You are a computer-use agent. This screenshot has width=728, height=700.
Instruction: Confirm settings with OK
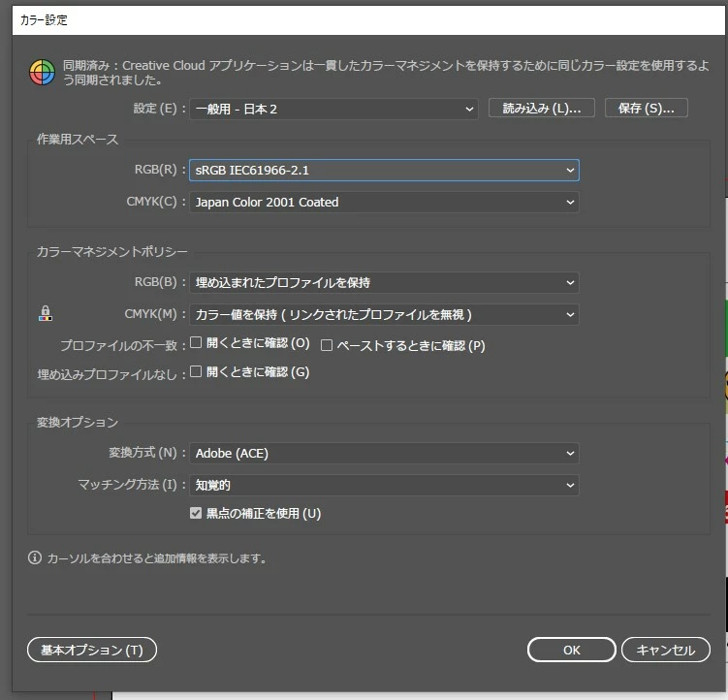click(x=572, y=650)
